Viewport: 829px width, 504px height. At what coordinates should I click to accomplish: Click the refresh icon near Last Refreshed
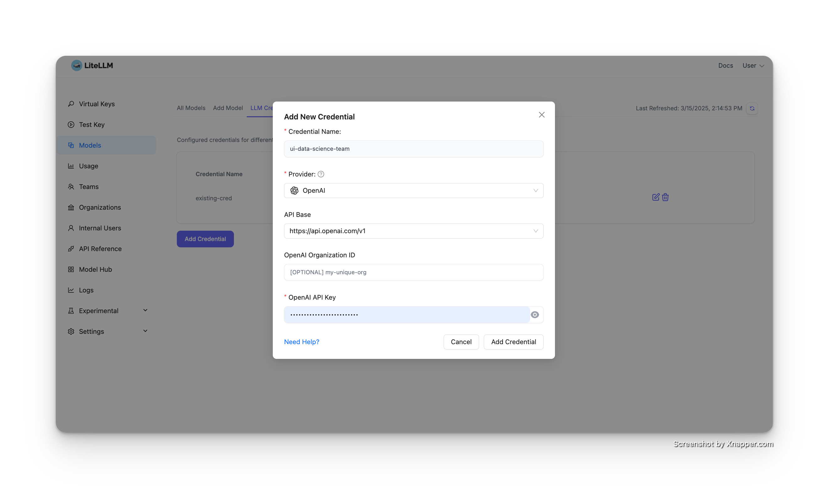point(752,108)
